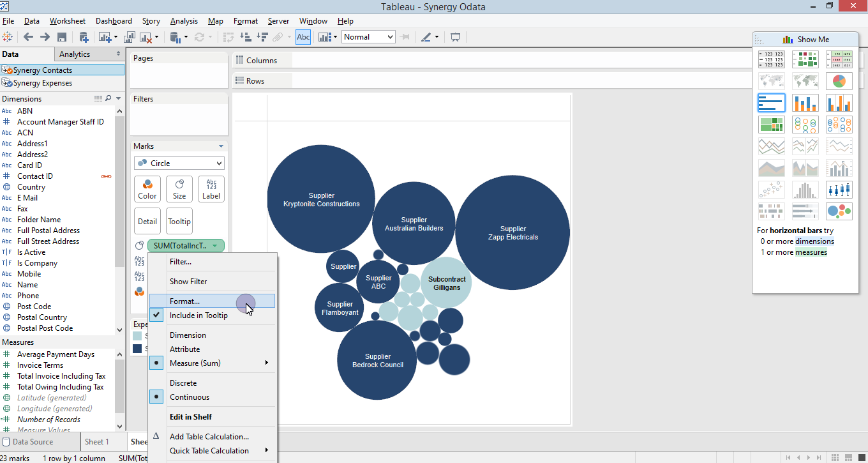Switch to the Sheet 1 tab
Viewport: 868px width, 463px height.
pyautogui.click(x=97, y=441)
